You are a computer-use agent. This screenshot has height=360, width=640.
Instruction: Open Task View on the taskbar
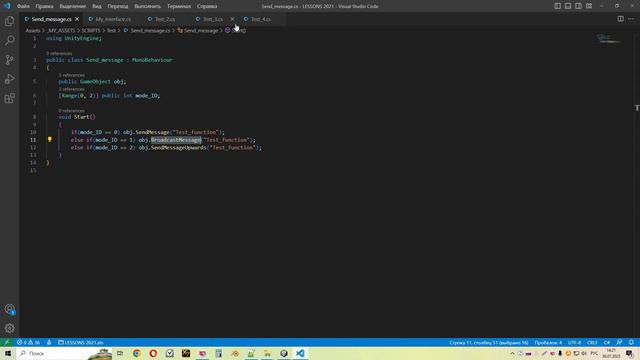click(x=120, y=353)
